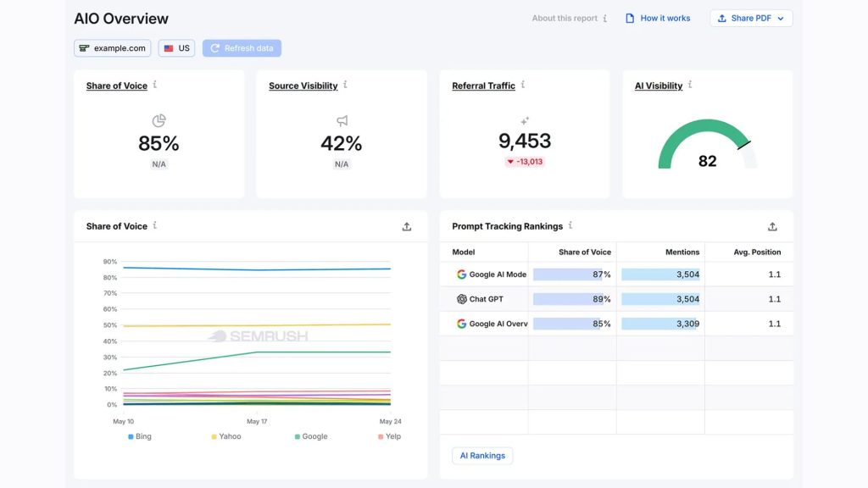
Task: Click the pie chart icon above 85%
Action: (159, 120)
